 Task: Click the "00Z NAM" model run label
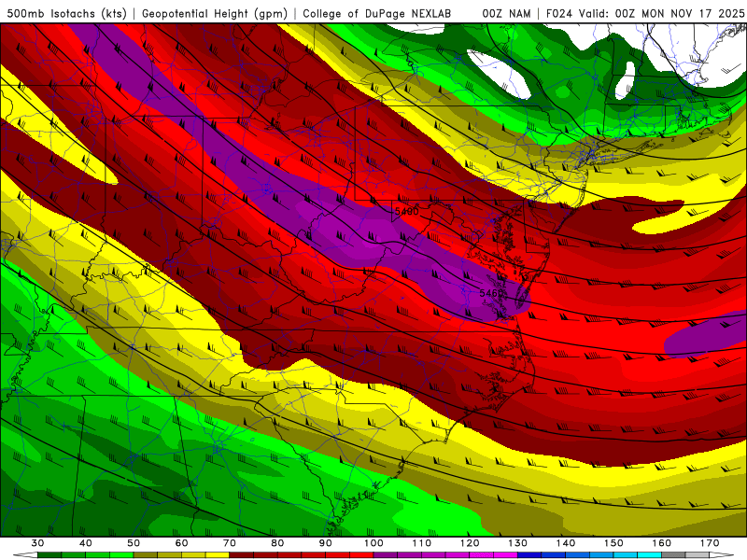click(506, 14)
